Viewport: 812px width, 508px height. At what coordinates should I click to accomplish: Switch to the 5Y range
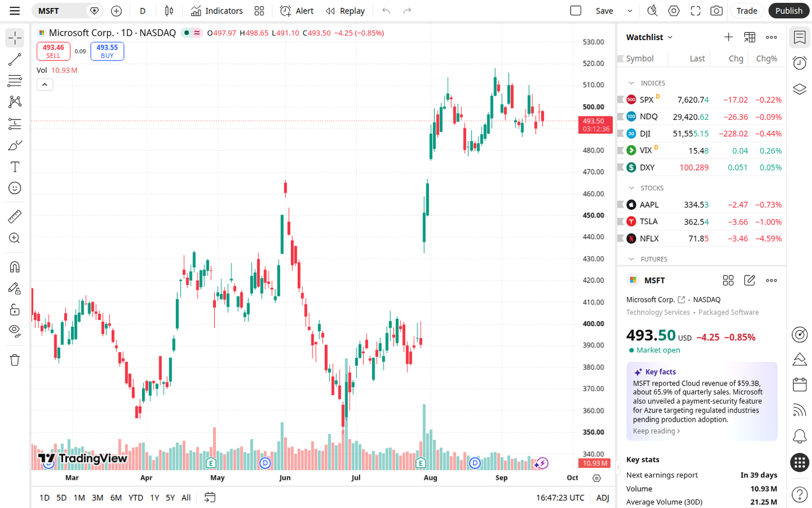point(170,498)
